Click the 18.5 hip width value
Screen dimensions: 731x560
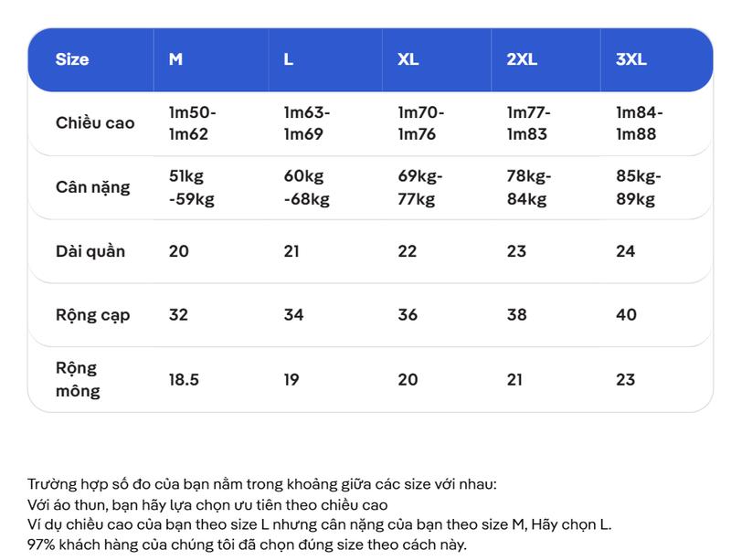pos(184,379)
